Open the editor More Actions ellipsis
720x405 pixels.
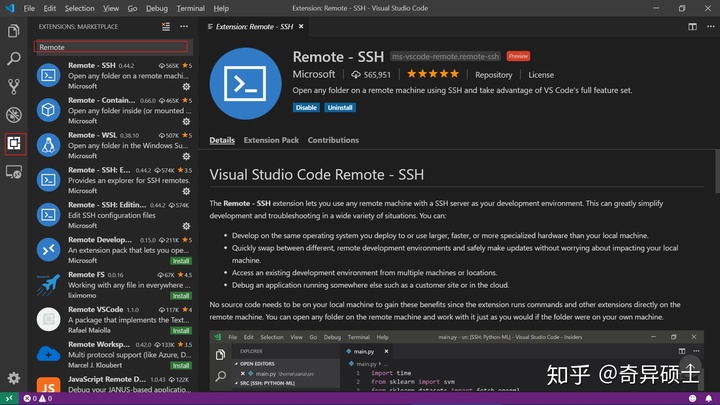[710, 27]
